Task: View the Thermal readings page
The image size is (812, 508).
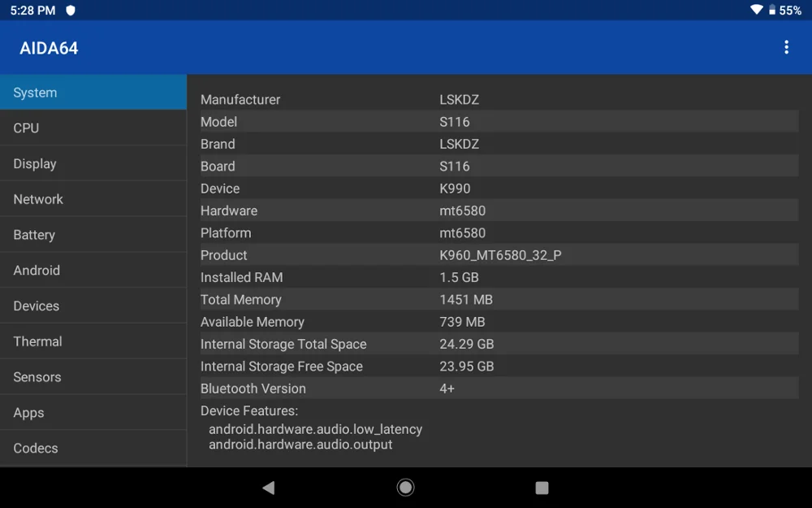Action: (x=93, y=341)
